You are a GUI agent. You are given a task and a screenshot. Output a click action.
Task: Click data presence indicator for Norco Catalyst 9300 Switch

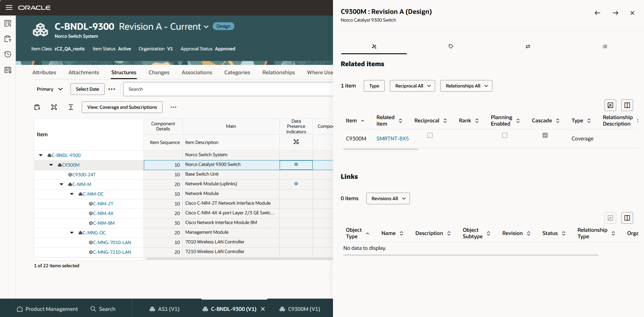[296, 165]
